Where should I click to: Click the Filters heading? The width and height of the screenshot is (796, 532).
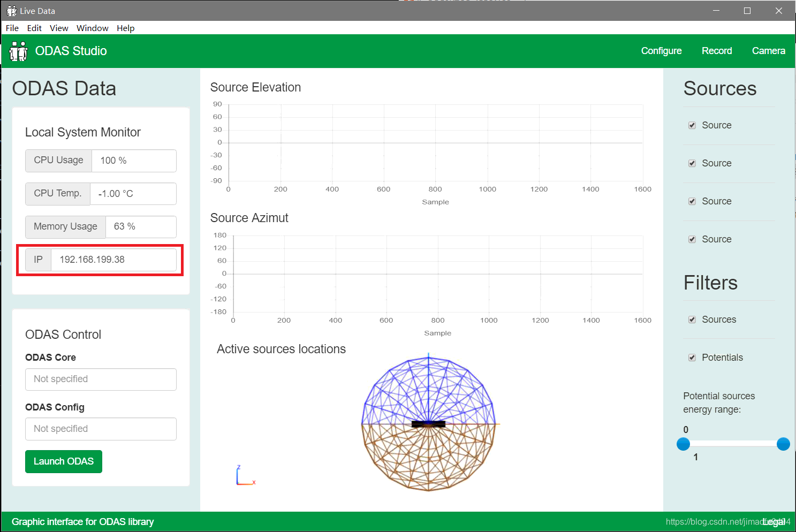[710, 283]
